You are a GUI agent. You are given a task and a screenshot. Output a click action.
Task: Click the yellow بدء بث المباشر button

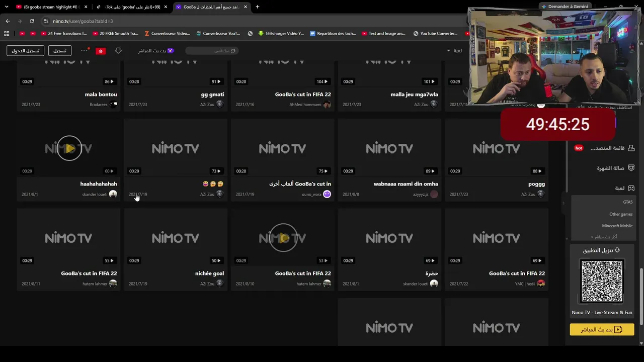(x=602, y=330)
